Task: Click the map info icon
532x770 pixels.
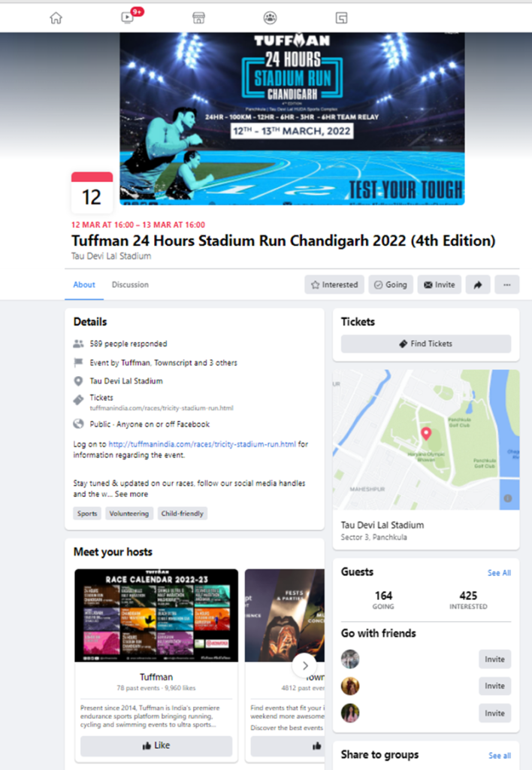Action: pos(508,499)
